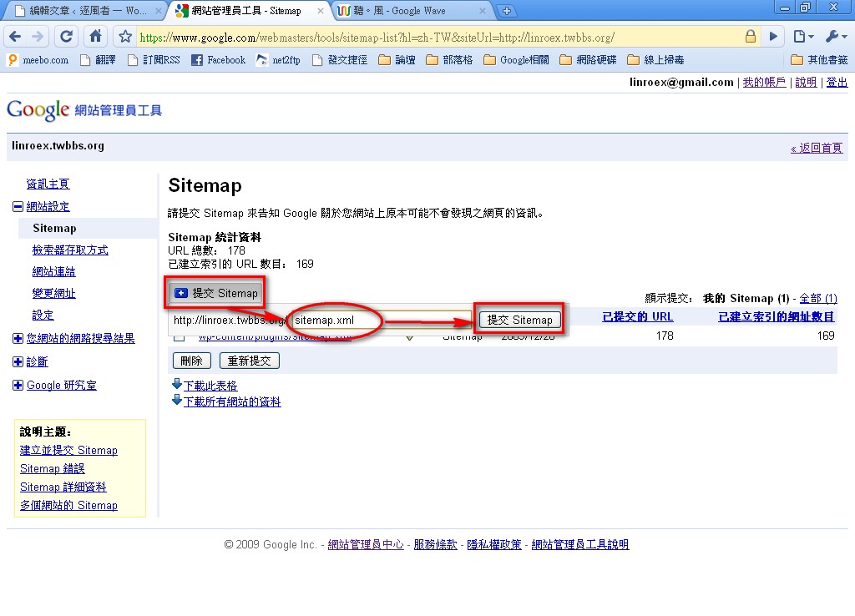Open the browser home icon

[95, 37]
